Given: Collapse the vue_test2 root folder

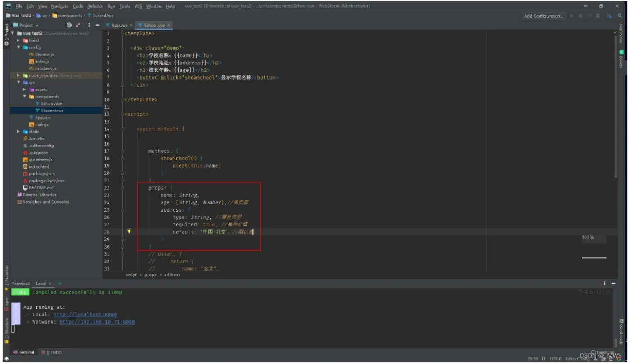Looking at the screenshot, I should (x=13, y=33).
